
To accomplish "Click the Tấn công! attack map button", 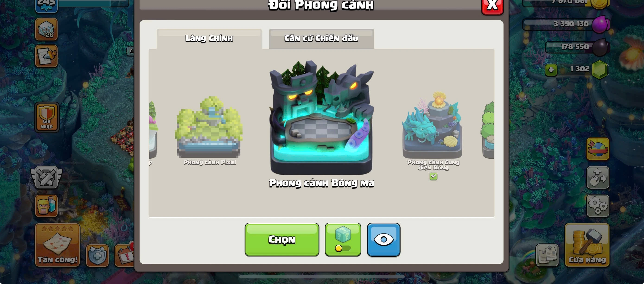I will click(57, 245).
